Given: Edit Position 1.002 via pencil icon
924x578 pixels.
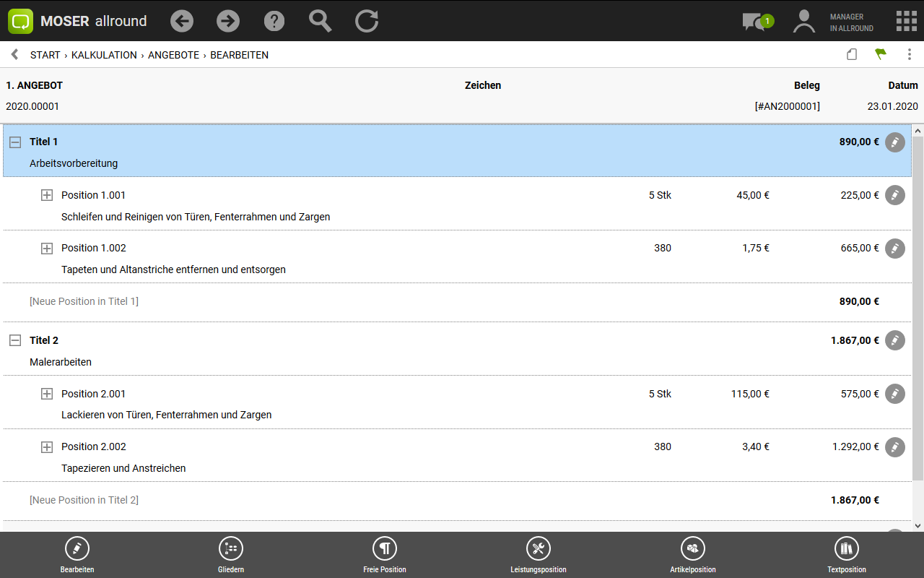Looking at the screenshot, I should (894, 248).
